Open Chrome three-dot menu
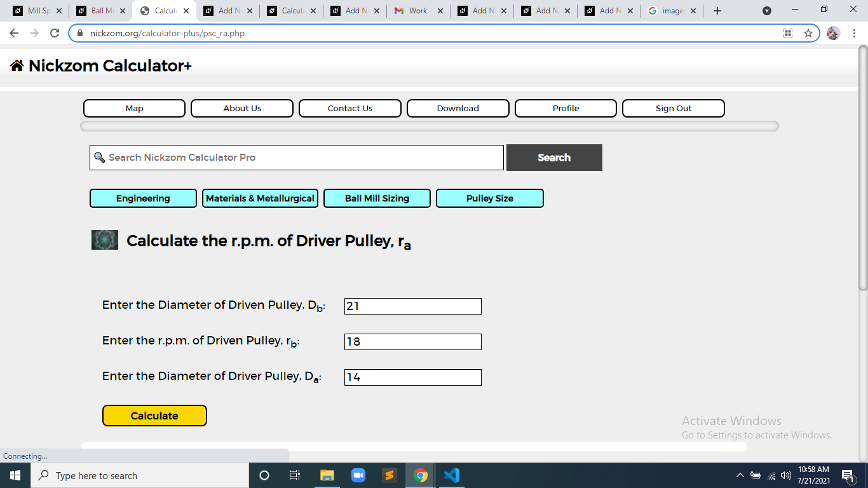This screenshot has height=488, width=868. [x=855, y=34]
